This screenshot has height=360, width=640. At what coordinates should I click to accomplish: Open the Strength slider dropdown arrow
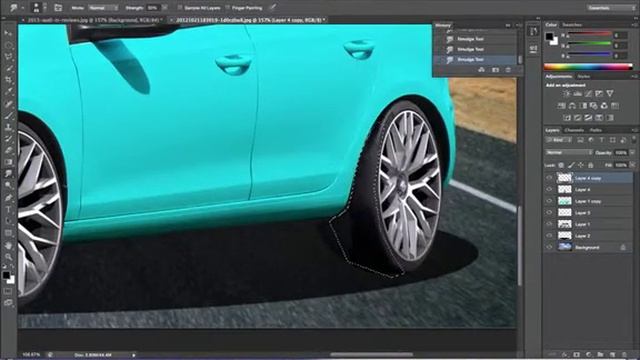tap(165, 8)
